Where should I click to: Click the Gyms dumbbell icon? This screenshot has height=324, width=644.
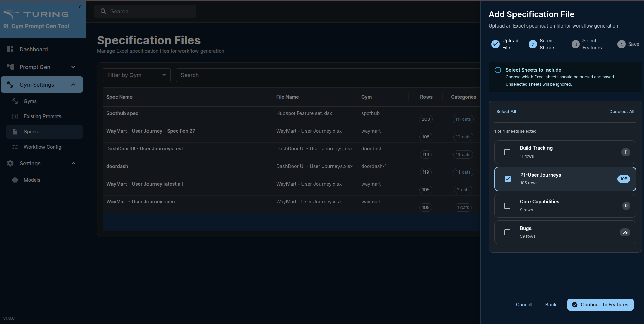(x=15, y=101)
